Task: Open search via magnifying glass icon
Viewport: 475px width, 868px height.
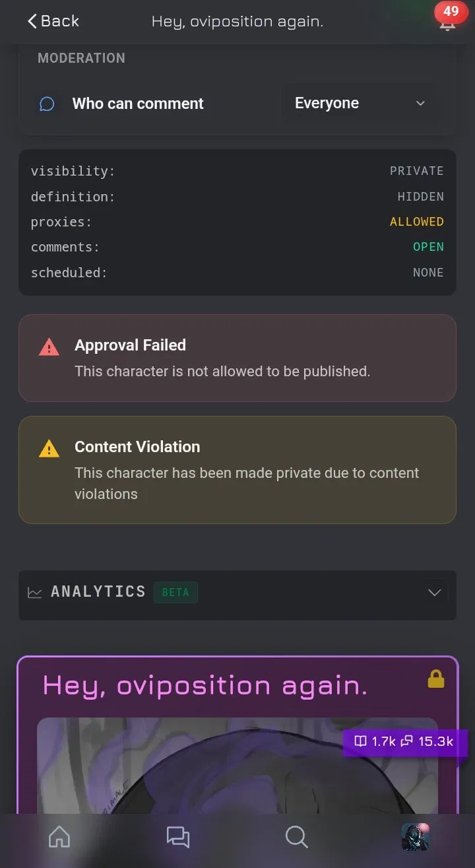Action: pos(297,837)
